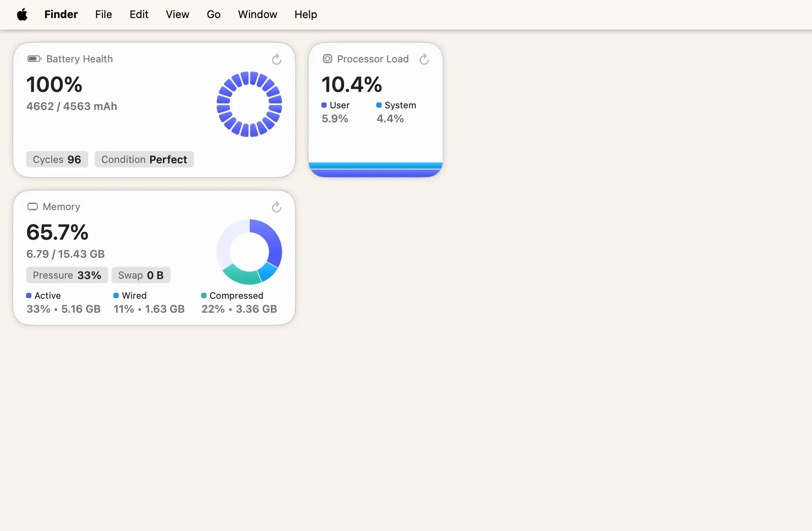The height and width of the screenshot is (531, 812).
Task: Click the Wired legend color dot
Action: [x=116, y=295]
